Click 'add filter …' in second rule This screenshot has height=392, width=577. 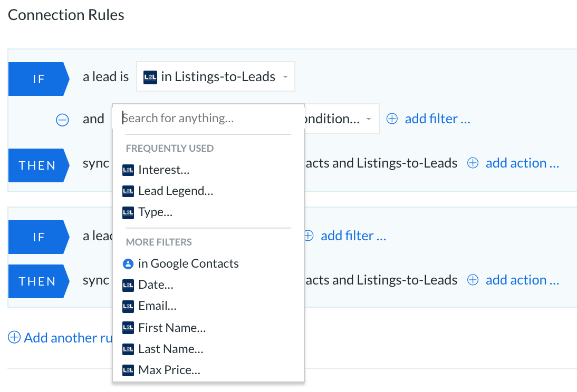tap(353, 236)
